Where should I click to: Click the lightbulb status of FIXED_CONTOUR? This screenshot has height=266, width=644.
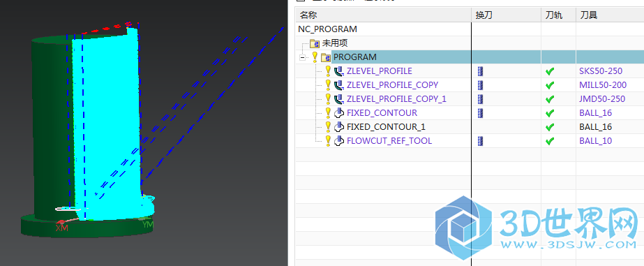pyautogui.click(x=328, y=112)
